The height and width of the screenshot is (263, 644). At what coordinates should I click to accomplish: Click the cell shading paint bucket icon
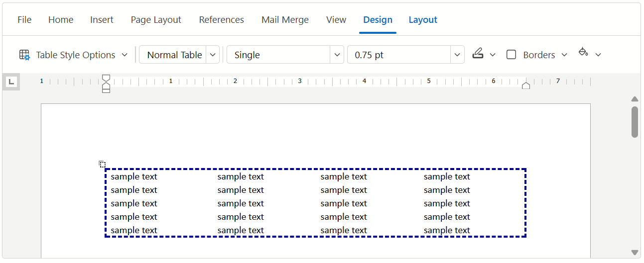tap(583, 52)
